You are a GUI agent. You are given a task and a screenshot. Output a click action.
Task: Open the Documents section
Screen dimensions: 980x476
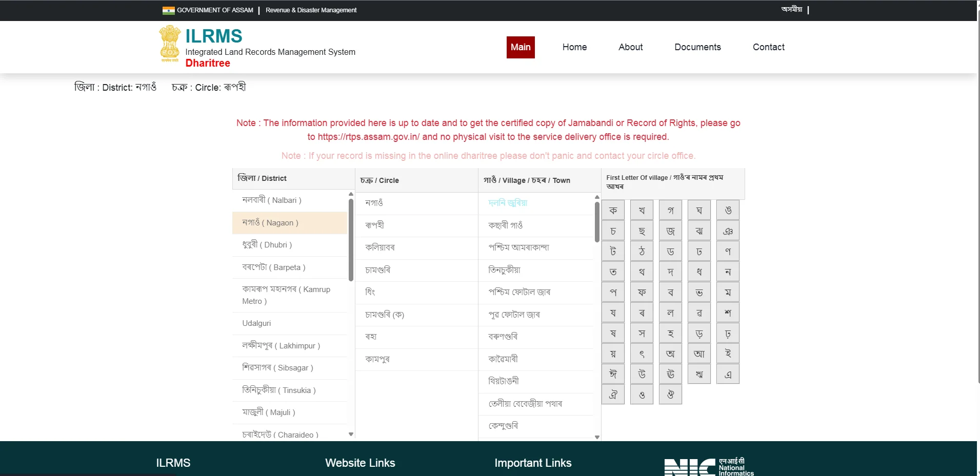coord(697,47)
